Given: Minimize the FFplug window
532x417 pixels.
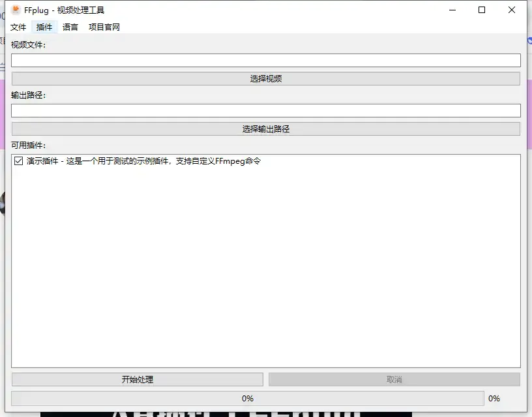Looking at the screenshot, I should [x=452, y=10].
